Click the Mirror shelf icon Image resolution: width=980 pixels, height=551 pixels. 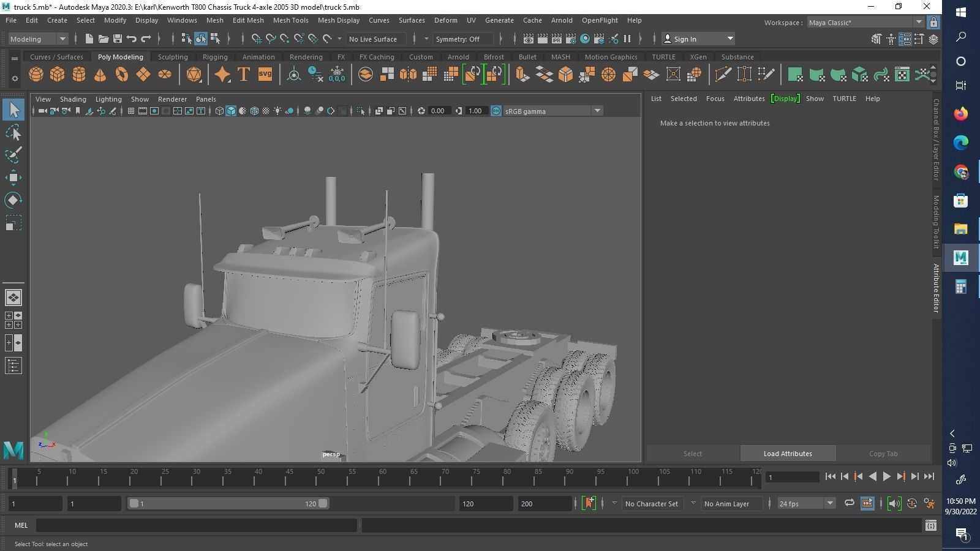408,75
